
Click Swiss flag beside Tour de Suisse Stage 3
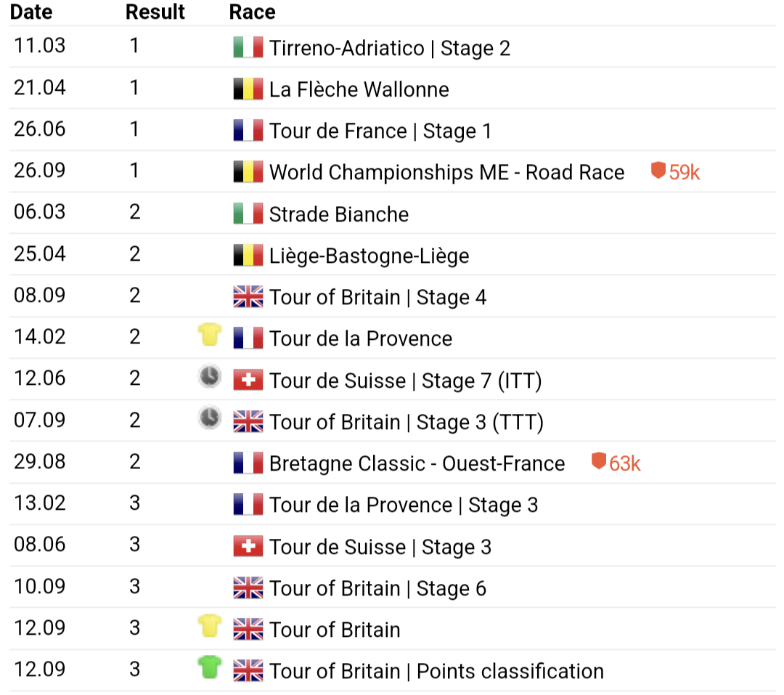tap(248, 546)
